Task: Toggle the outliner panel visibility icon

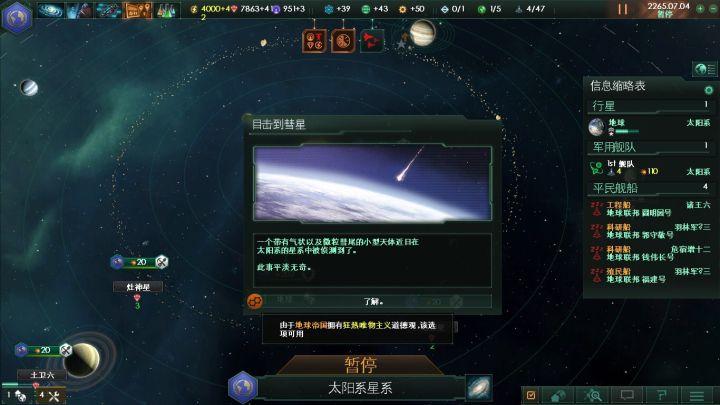Action: pyautogui.click(x=705, y=70)
